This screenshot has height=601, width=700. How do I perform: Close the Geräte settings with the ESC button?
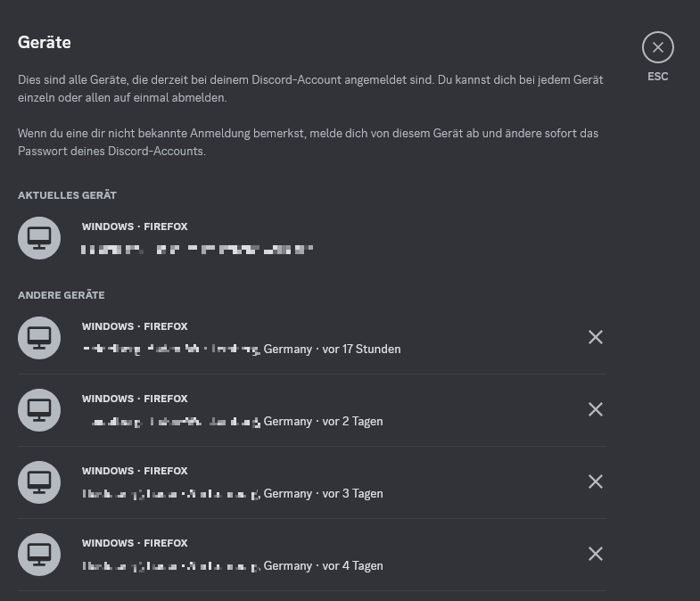(658, 47)
